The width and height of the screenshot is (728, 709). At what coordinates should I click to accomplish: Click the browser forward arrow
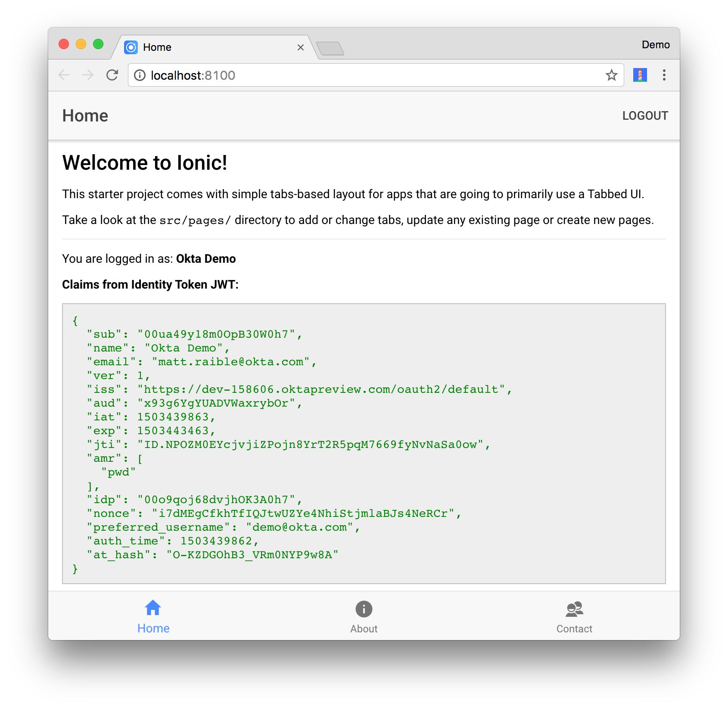[x=88, y=75]
